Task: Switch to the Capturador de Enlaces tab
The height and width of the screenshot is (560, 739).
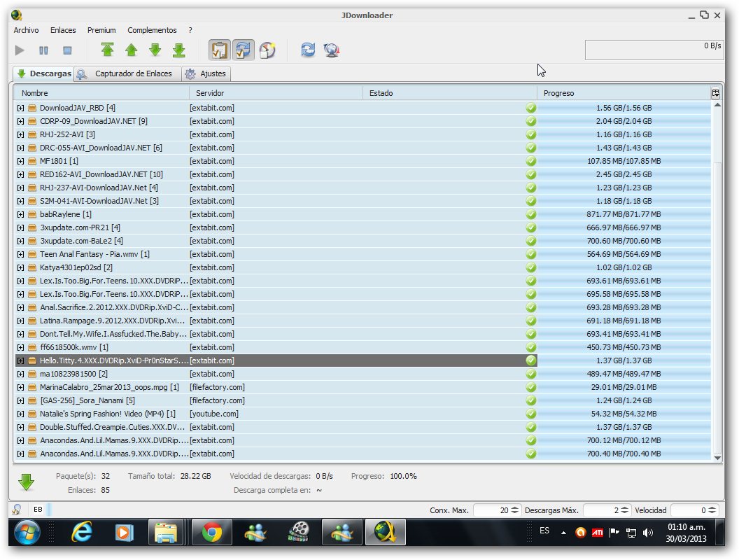Action: [128, 73]
